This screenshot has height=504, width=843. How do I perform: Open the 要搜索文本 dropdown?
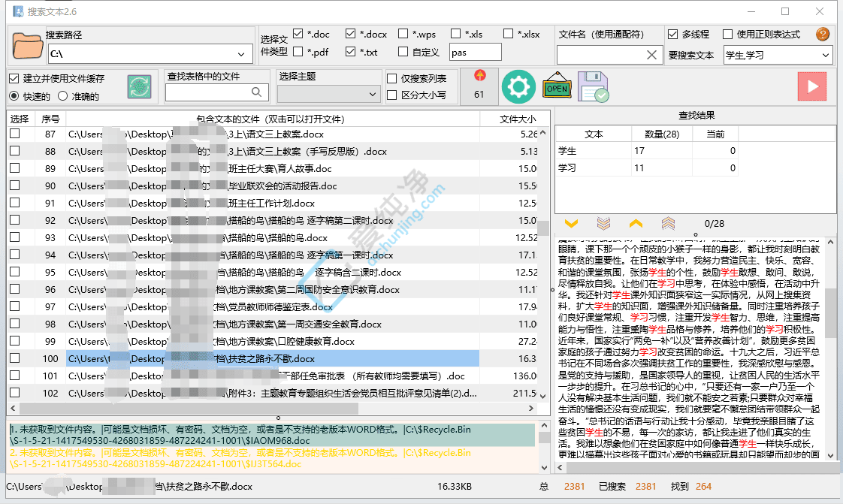(825, 55)
